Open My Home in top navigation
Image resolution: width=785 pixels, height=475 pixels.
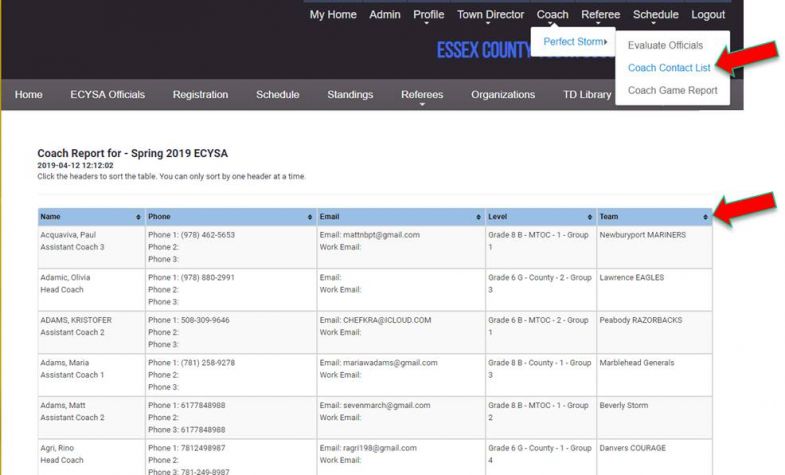point(333,15)
